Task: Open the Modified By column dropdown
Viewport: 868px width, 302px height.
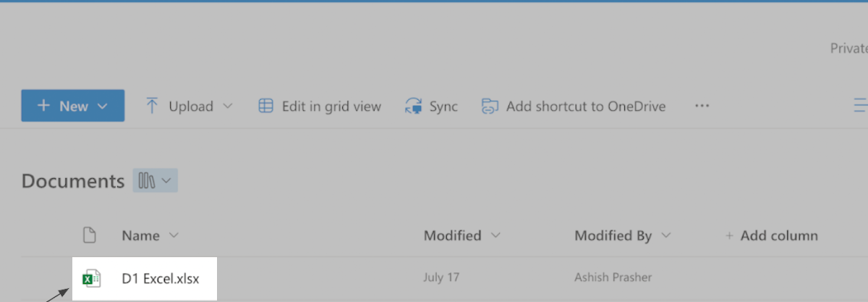Action: (x=666, y=235)
